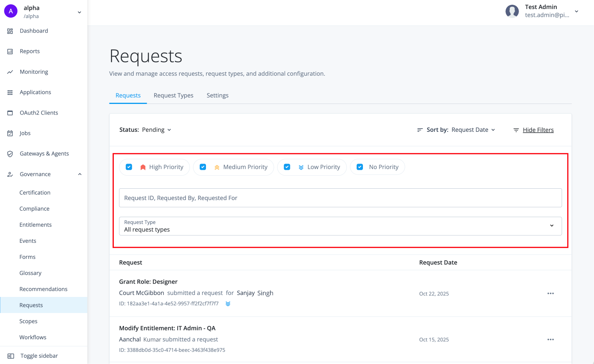The width and height of the screenshot is (594, 364).
Task: Open the three-dot actions menu for Grant Role: Designer
Action: click(550, 293)
